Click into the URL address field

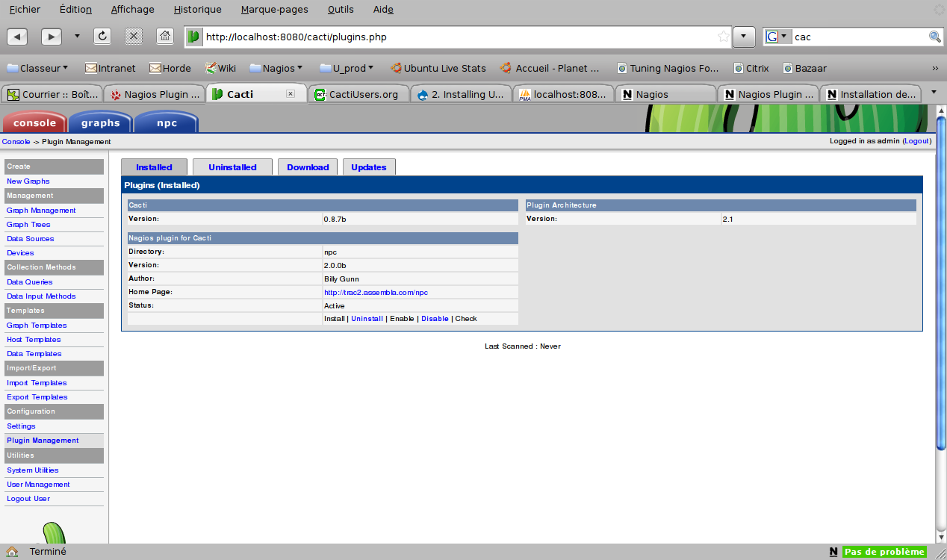point(448,37)
